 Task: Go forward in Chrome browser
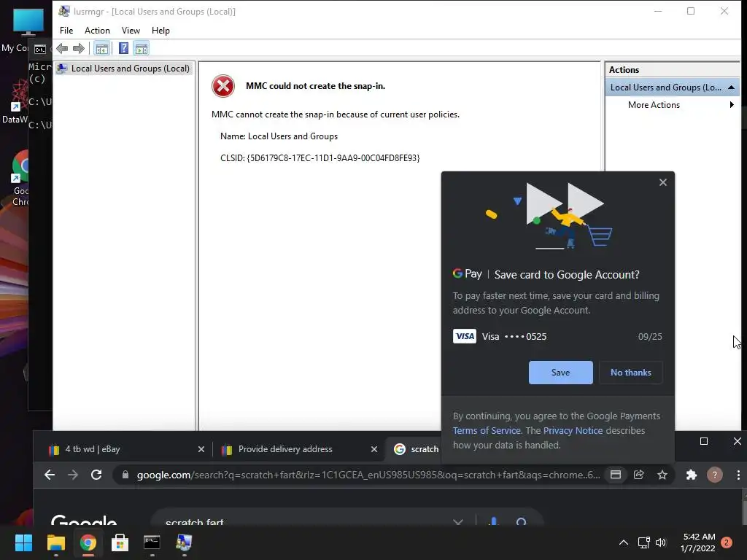73,475
